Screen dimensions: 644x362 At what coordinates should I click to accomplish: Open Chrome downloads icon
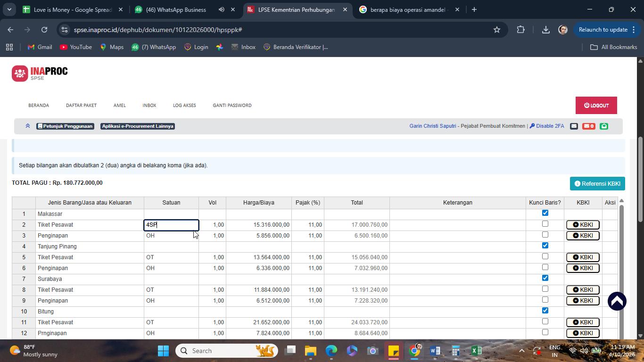[x=545, y=30]
